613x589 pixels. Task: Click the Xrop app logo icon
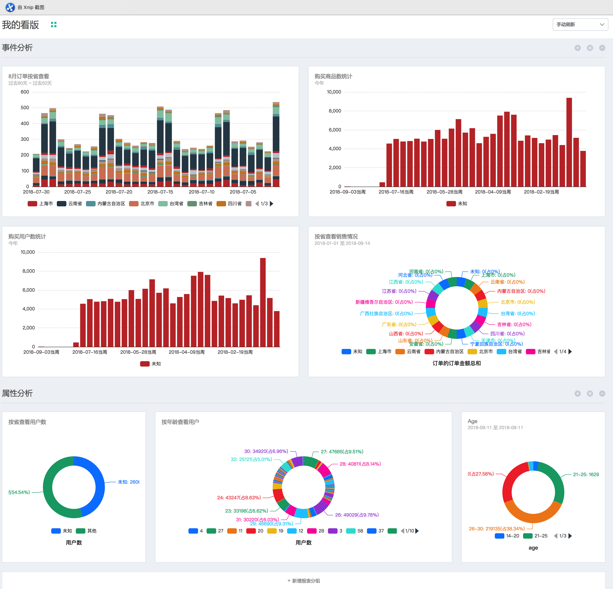click(10, 7)
